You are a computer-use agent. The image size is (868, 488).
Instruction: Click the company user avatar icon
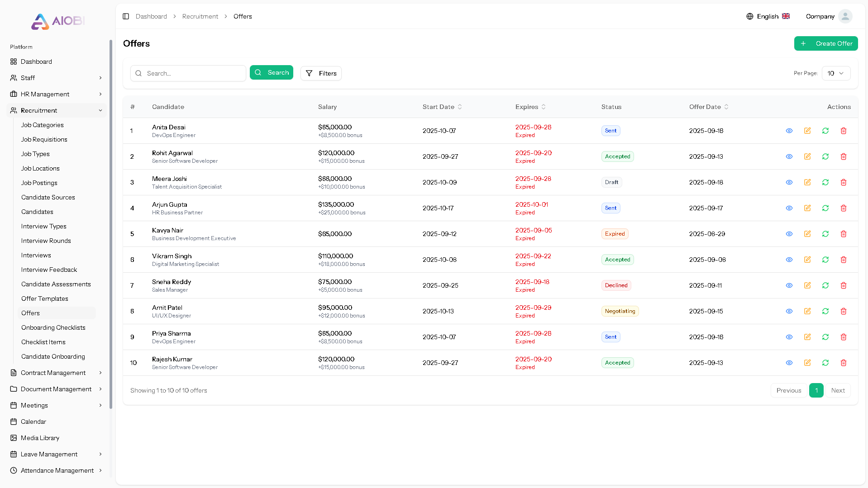845,16
